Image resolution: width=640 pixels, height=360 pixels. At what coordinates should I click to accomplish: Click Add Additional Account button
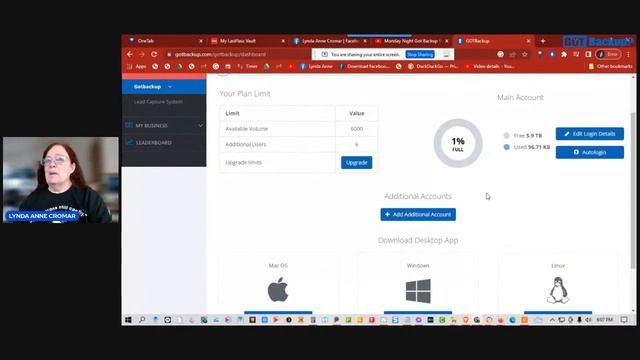418,214
